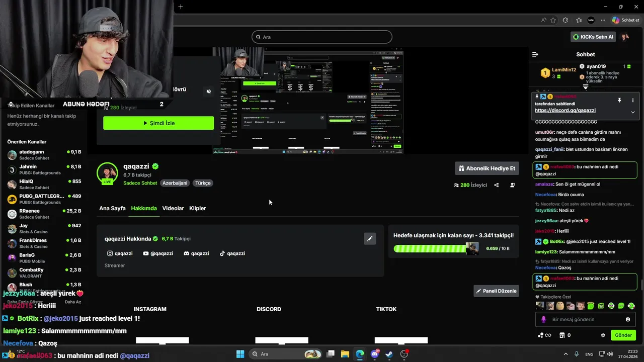Open CombatRy recommended channel

[x=44, y=273]
